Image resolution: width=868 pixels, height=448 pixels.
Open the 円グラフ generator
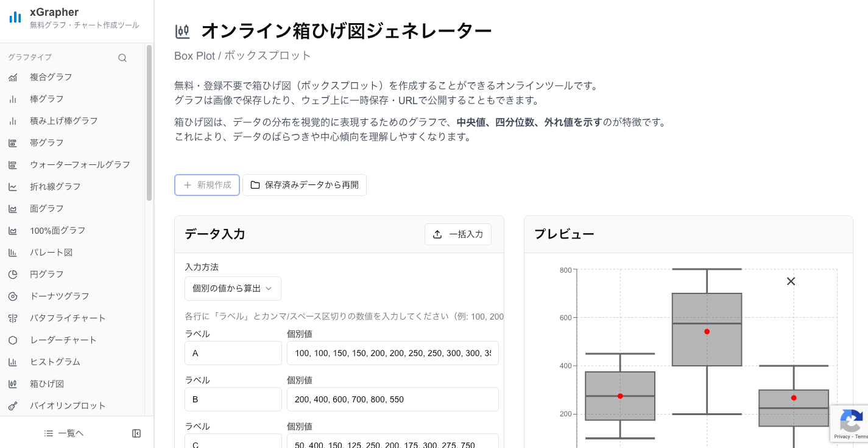(46, 274)
